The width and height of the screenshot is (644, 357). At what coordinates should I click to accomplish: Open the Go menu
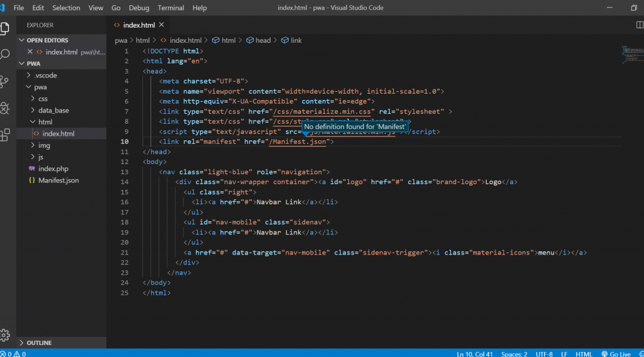pyautogui.click(x=116, y=8)
